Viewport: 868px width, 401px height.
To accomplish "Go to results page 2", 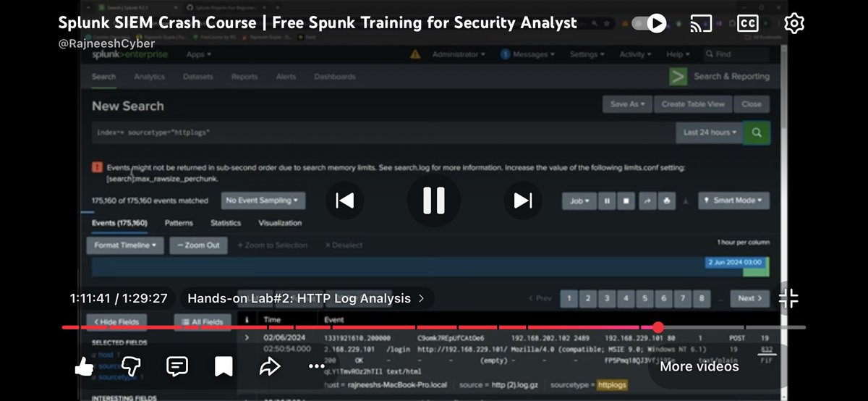I will coord(588,298).
